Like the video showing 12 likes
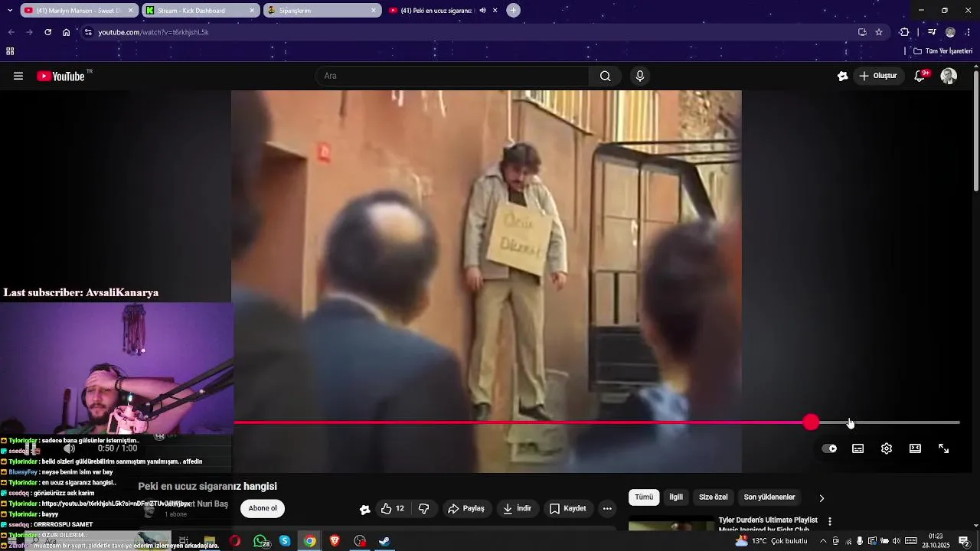 pyautogui.click(x=392, y=508)
